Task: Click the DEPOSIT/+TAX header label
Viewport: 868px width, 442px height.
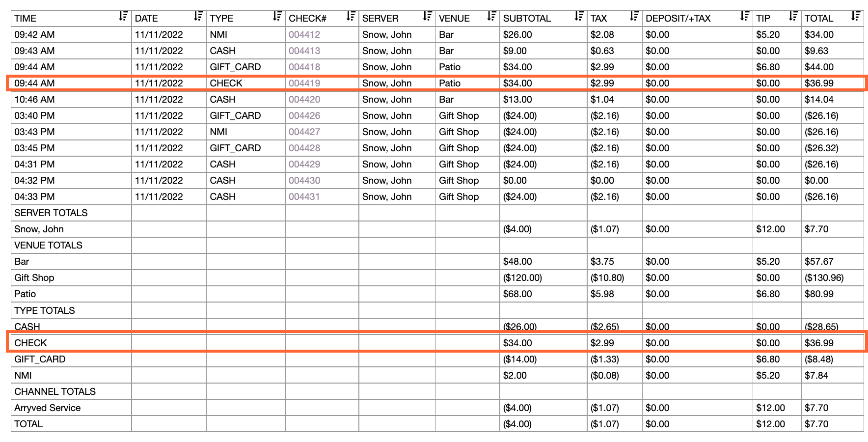Action: point(678,18)
